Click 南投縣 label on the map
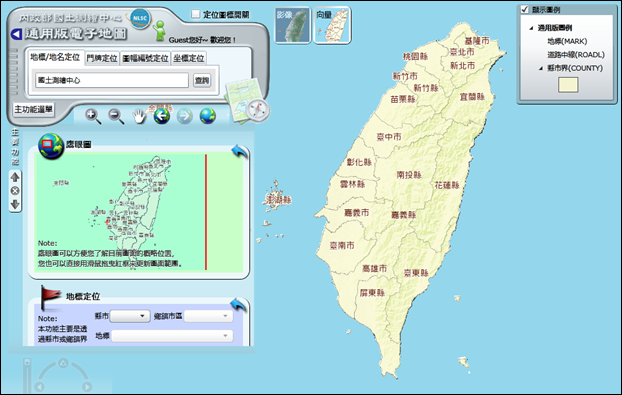Screen dimensions: 622x395 pyautogui.click(x=409, y=175)
